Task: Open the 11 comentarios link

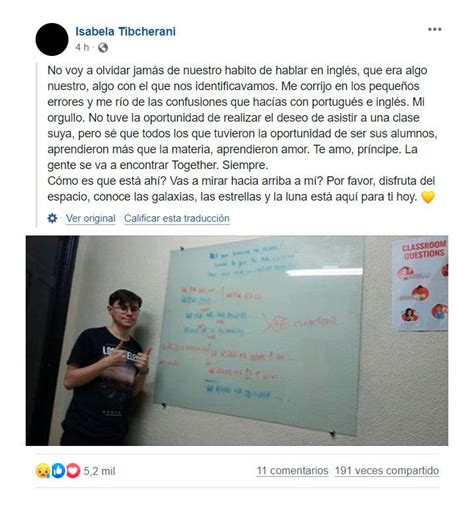Action: (292, 471)
